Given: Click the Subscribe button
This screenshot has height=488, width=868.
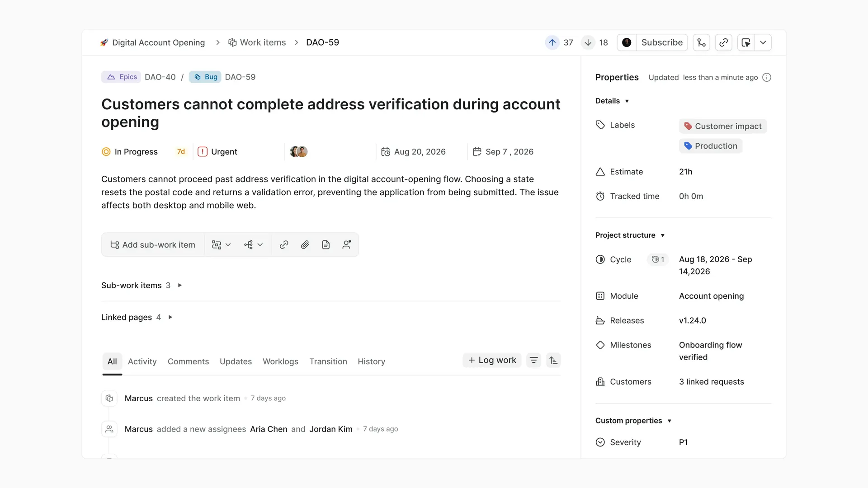Looking at the screenshot, I should pyautogui.click(x=662, y=42).
